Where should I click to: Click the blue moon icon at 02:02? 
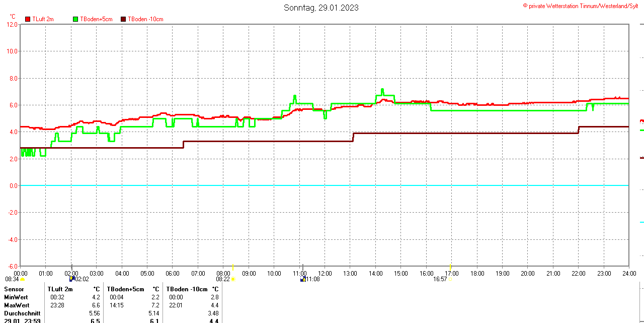72,279
